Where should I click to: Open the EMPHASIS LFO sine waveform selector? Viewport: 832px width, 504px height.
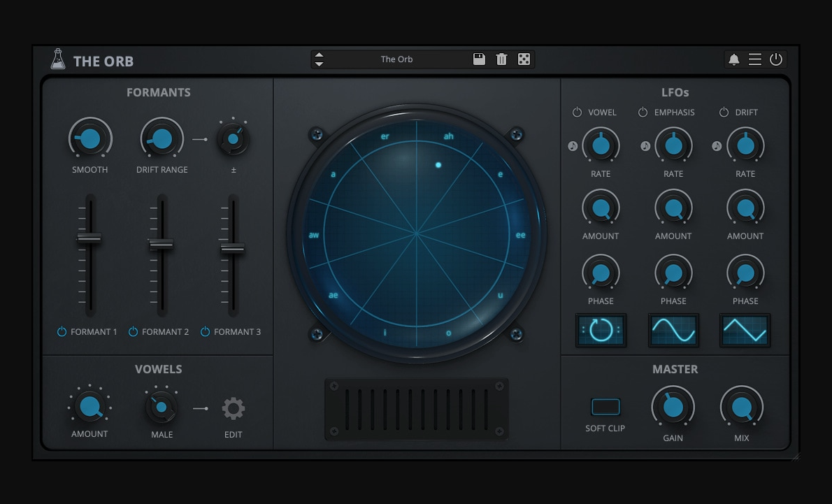point(673,330)
